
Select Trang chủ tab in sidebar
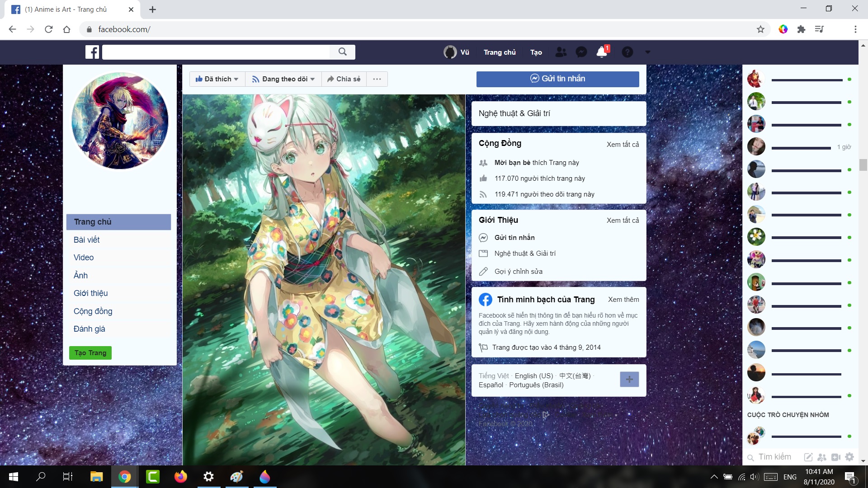tap(118, 222)
